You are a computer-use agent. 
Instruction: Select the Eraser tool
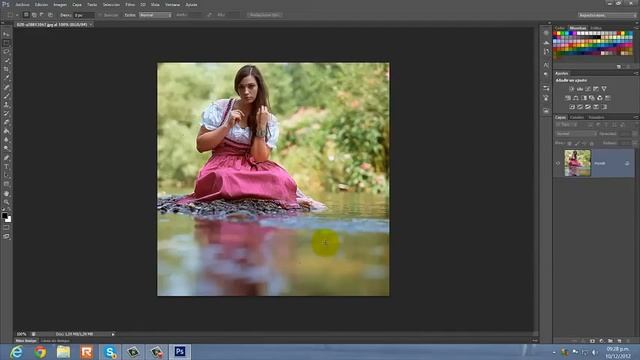coord(6,122)
